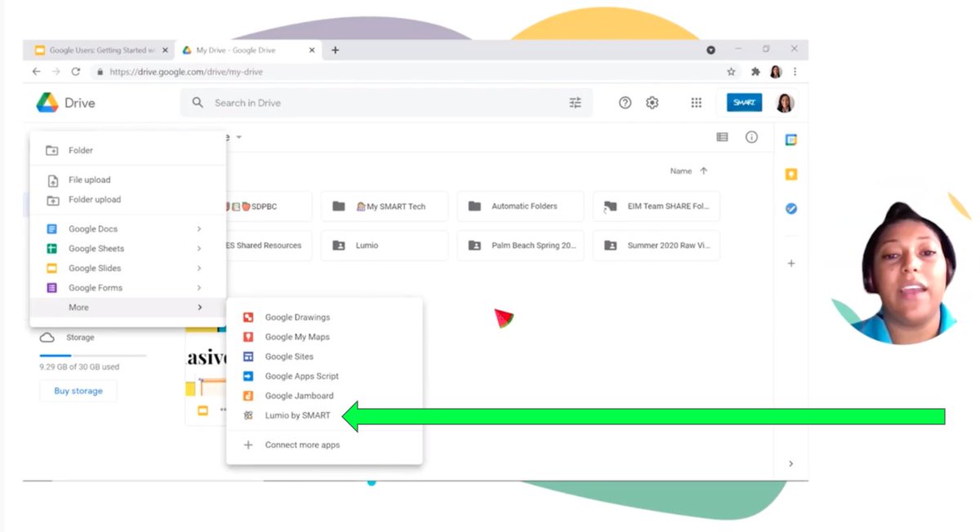Expand Google Slides submenu arrow

199,268
